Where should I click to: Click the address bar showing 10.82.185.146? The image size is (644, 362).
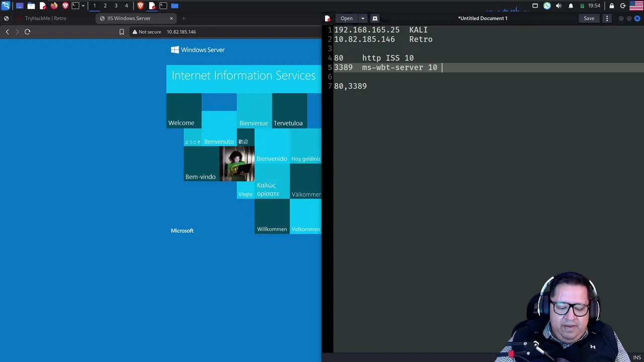pos(181,32)
